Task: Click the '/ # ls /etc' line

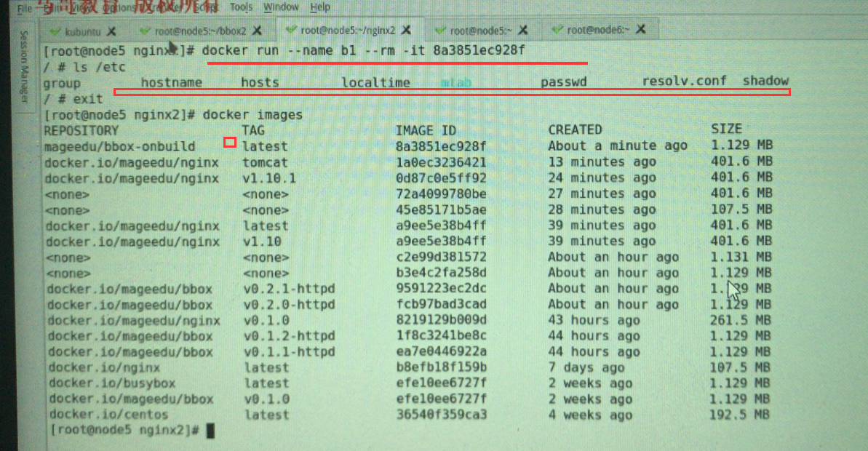Action: pos(84,68)
